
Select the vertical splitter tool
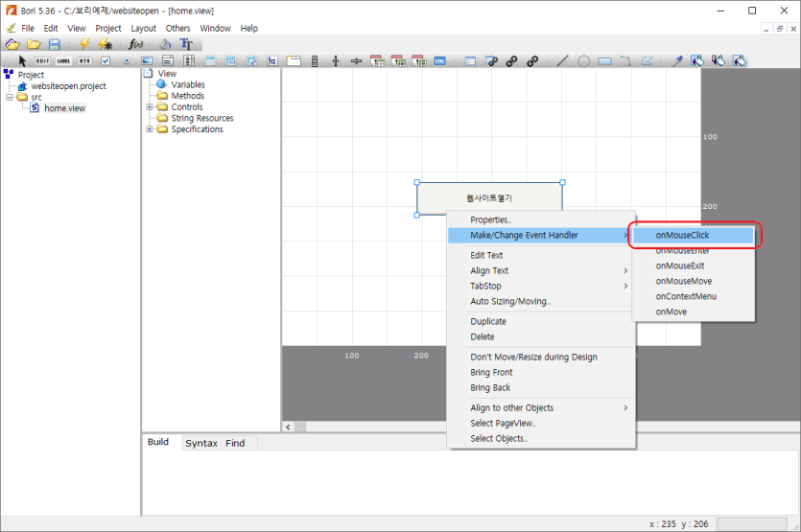click(336, 60)
